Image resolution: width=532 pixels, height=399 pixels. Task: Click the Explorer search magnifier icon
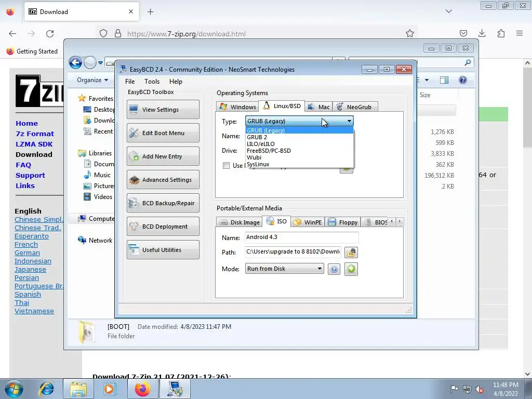pyautogui.click(x=468, y=62)
